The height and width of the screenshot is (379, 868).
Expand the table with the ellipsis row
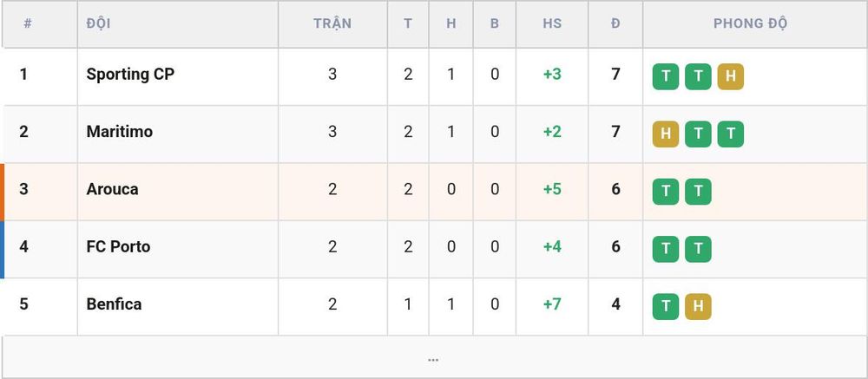click(x=433, y=357)
